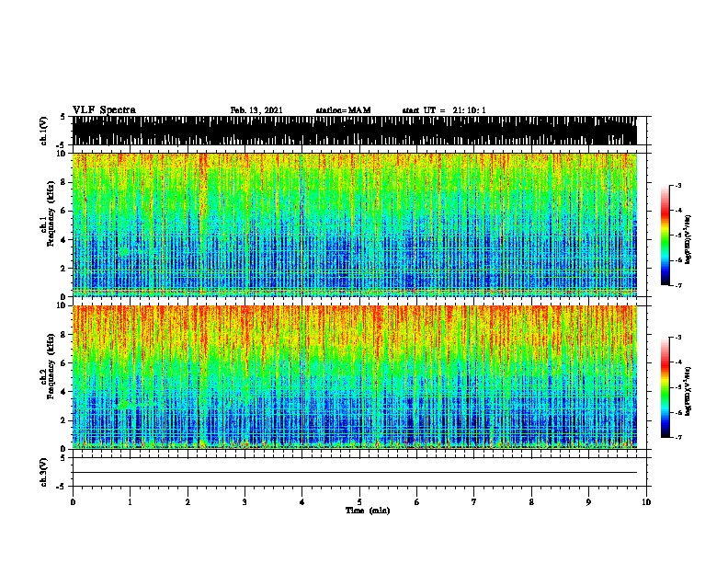Click time axis tick label '2'

(x=188, y=501)
